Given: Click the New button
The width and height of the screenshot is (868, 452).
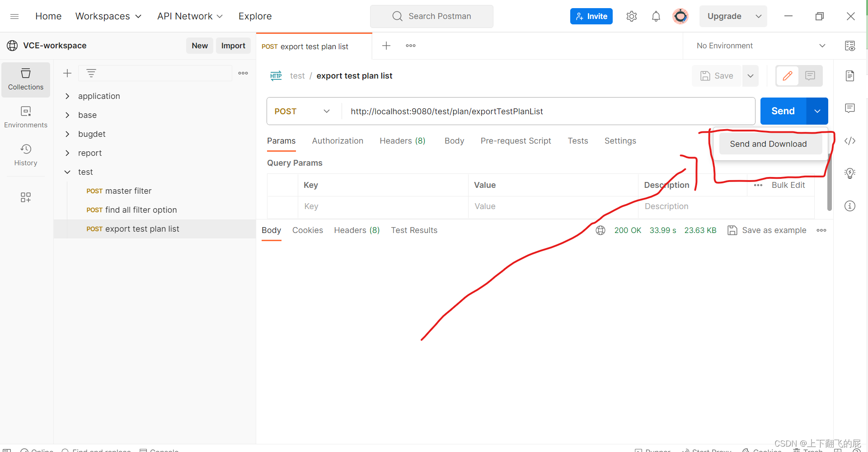Looking at the screenshot, I should tap(200, 46).
